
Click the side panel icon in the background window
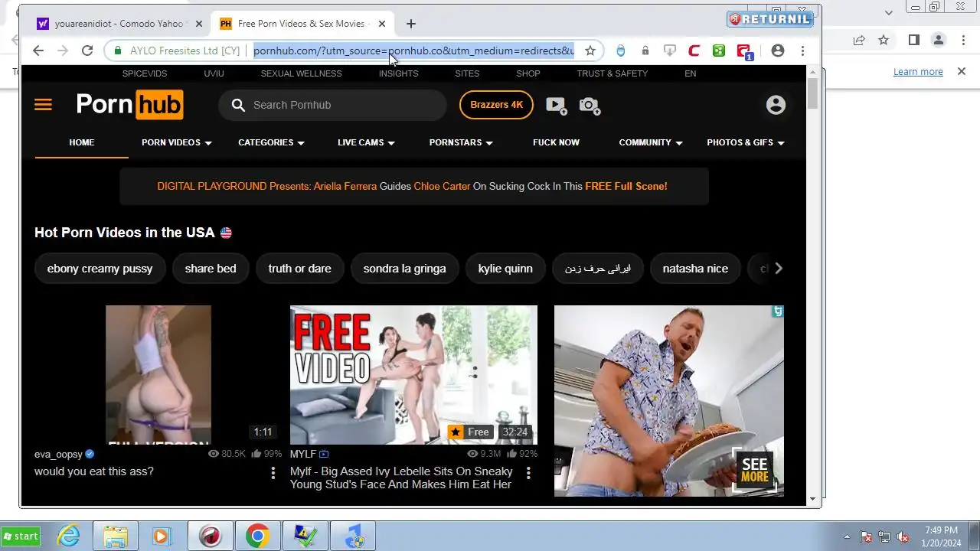point(913,40)
